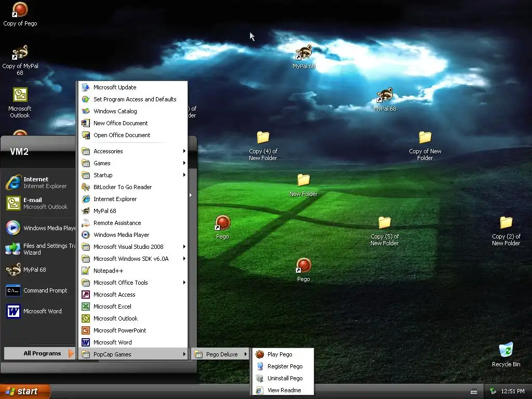Select Copy (5) of New Folder icon

[x=384, y=231]
